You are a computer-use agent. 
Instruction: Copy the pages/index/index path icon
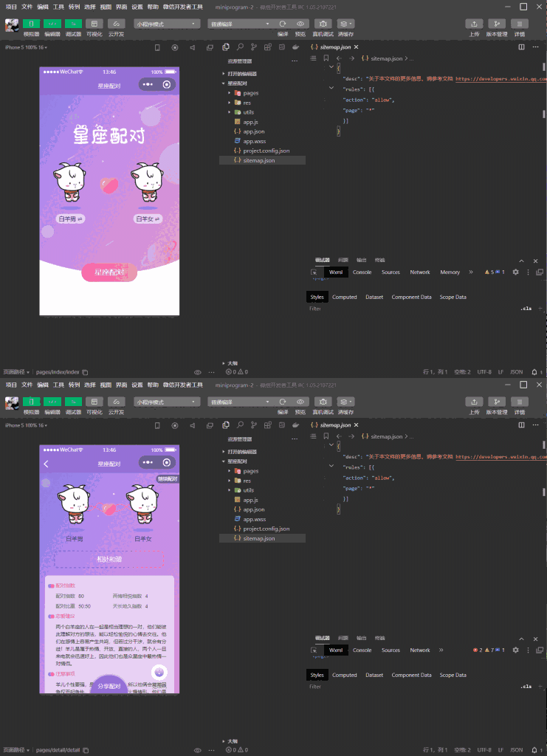pyautogui.click(x=86, y=372)
